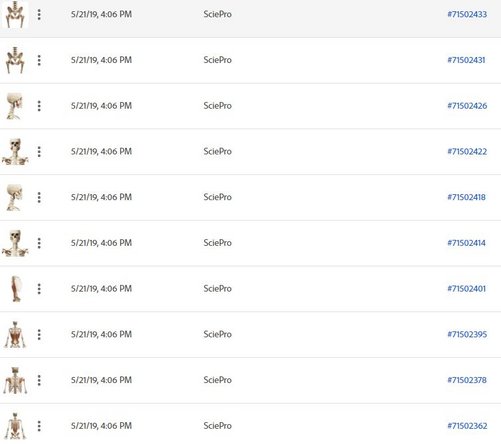Select the leg muscle thumbnail for #71502401
Screen dimensions: 501x444
coord(16,289)
